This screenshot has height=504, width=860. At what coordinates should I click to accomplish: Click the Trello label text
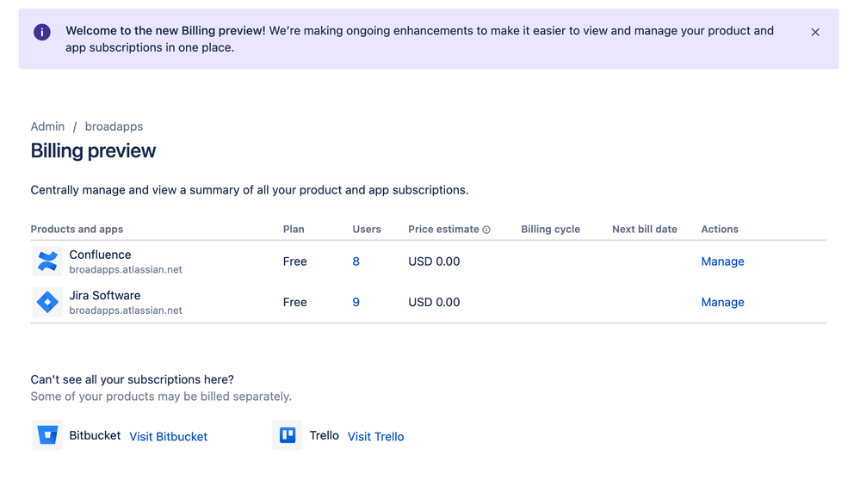coord(325,435)
